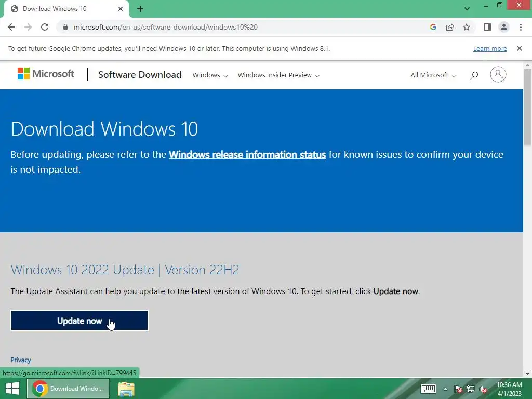This screenshot has width=532, height=399.
Task: Open the touch keyboard icon
Action: point(428,389)
